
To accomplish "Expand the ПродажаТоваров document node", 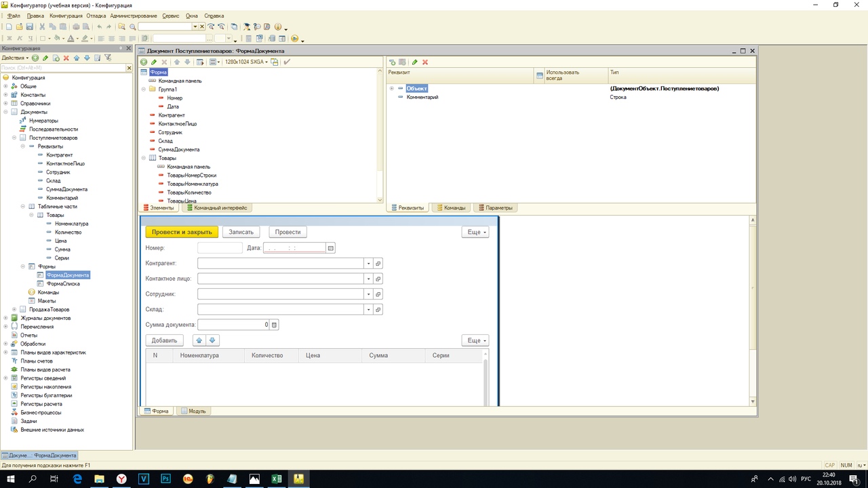I will pos(14,310).
